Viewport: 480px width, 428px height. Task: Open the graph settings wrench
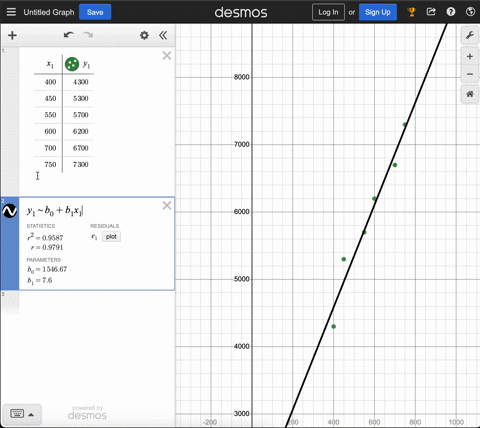pyautogui.click(x=470, y=35)
